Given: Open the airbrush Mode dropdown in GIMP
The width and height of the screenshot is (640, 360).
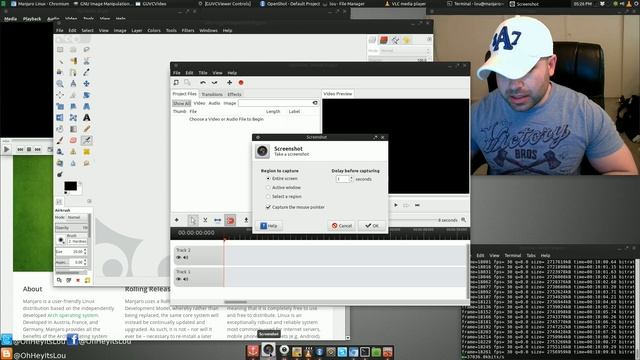Looking at the screenshot, I should click(x=77, y=218).
